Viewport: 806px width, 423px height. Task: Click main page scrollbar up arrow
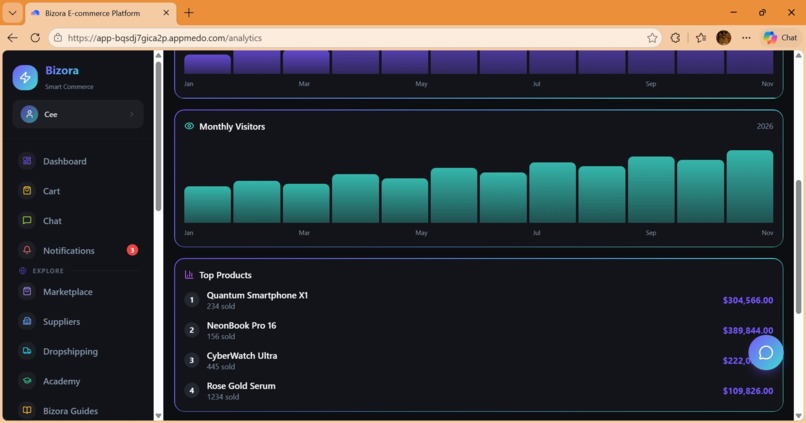pyautogui.click(x=798, y=55)
